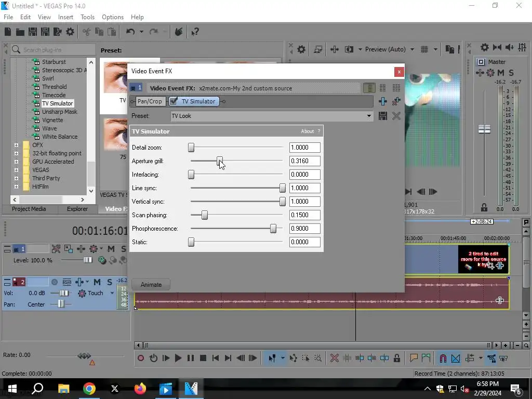
Task: Click the Remove Selected Plug-In icon
Action: tap(396, 101)
